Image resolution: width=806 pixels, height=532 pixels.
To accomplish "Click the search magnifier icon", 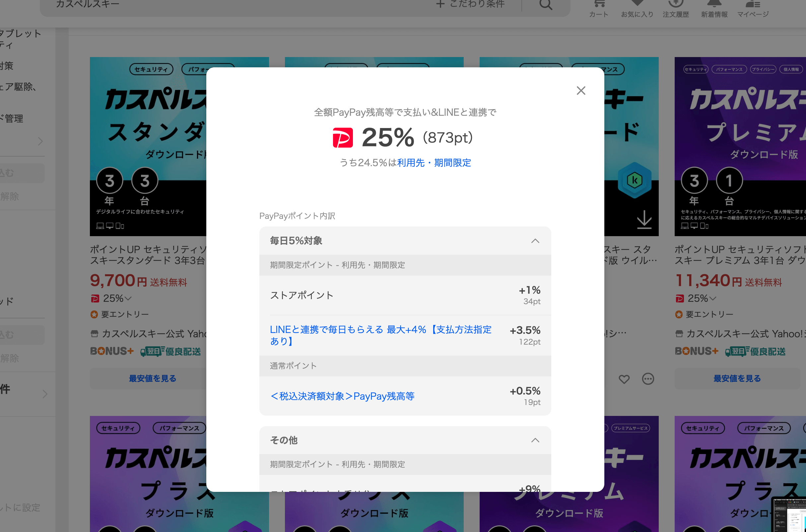I will (546, 4).
